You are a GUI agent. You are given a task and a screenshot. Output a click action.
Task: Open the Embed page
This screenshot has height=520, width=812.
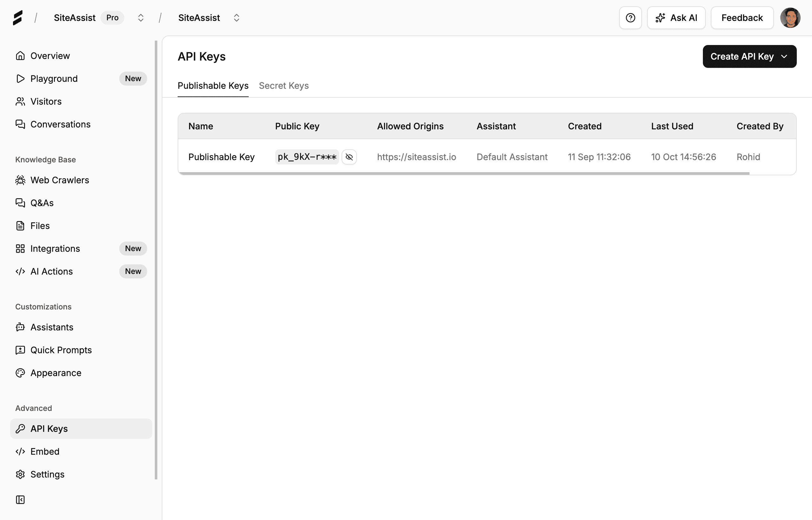(x=45, y=452)
